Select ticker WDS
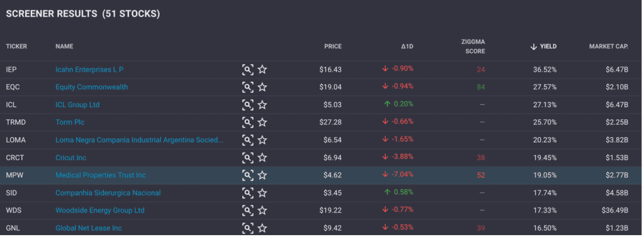 pos(14,211)
